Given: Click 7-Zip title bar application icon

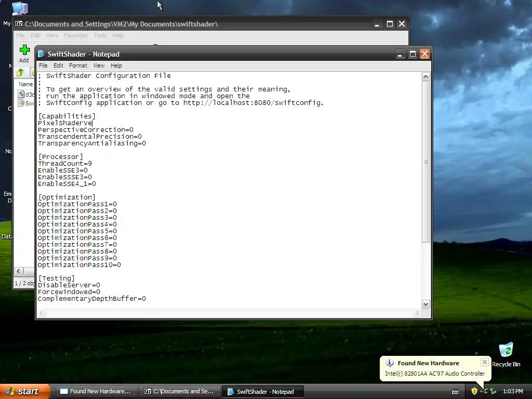Looking at the screenshot, I should coord(19,24).
